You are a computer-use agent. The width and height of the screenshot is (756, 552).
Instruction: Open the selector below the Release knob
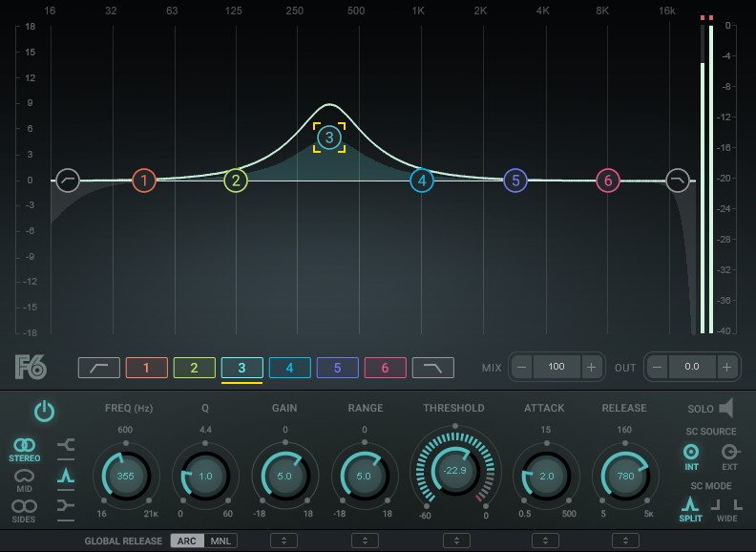pyautogui.click(x=625, y=541)
